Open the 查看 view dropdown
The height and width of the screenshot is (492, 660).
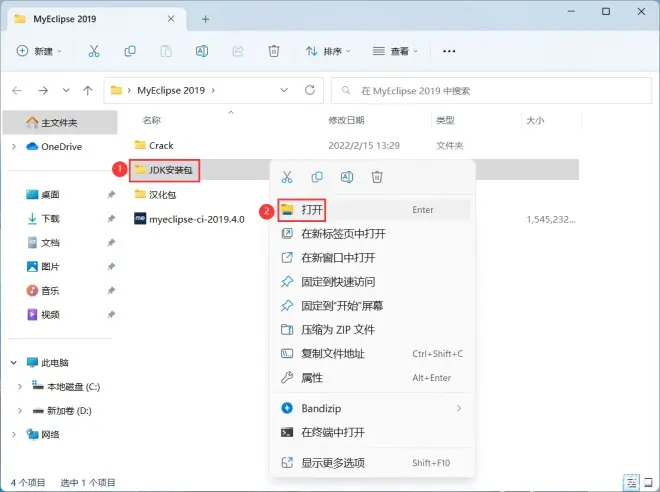pos(395,51)
